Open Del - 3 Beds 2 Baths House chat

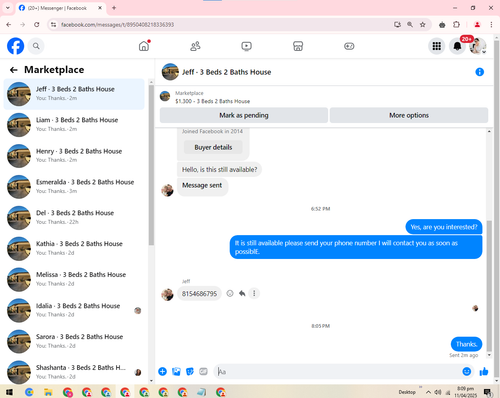tap(74, 218)
